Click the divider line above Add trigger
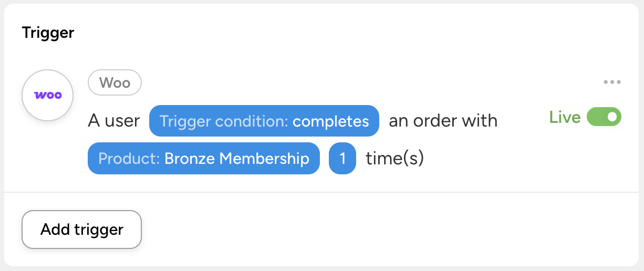 tap(322, 192)
